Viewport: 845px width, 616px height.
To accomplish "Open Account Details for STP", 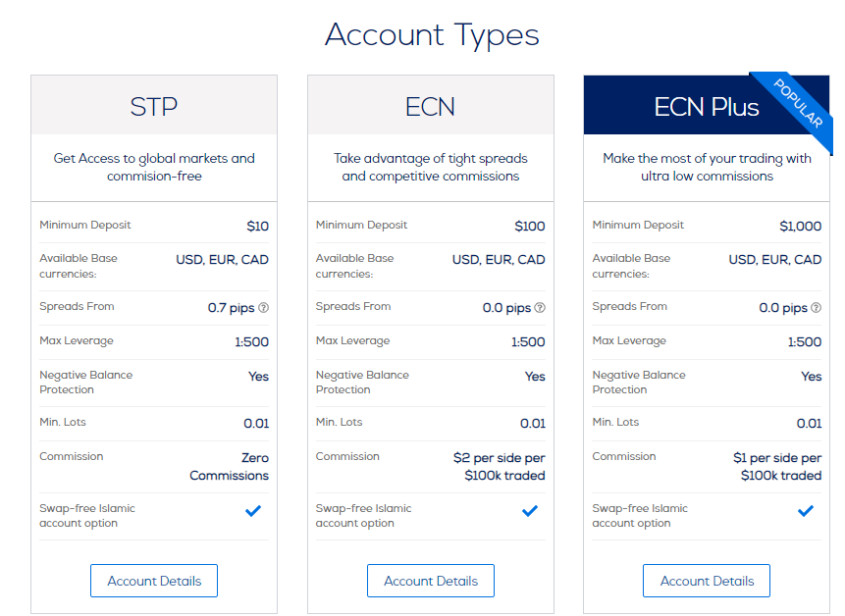I will click(x=154, y=581).
